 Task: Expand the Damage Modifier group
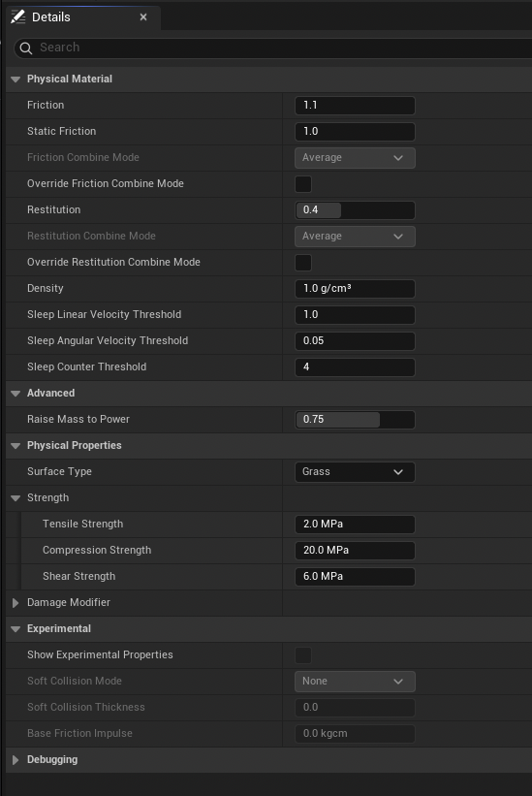tap(16, 603)
